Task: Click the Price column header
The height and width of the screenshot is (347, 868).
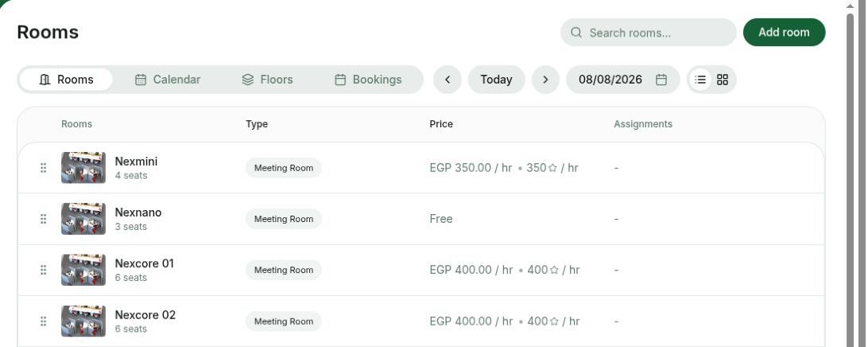Action: (x=441, y=124)
